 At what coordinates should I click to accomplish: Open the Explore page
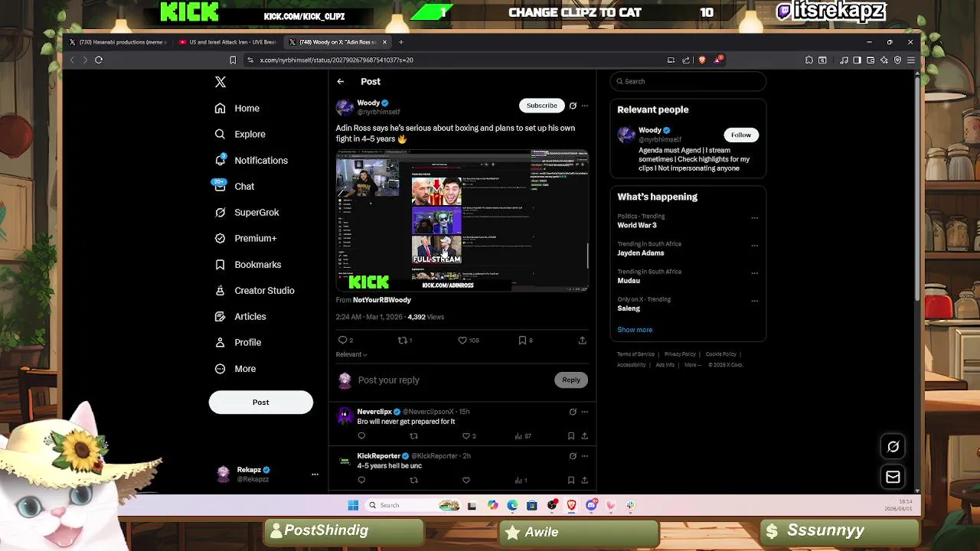pyautogui.click(x=240, y=134)
